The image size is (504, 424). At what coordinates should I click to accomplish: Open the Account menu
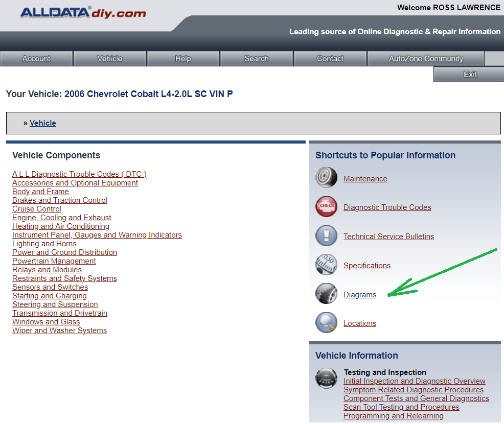click(36, 58)
